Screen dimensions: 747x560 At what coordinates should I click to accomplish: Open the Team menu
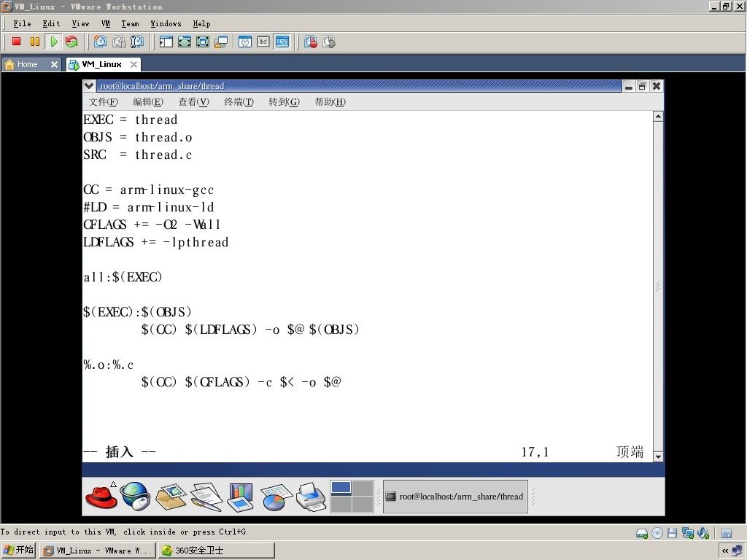130,23
